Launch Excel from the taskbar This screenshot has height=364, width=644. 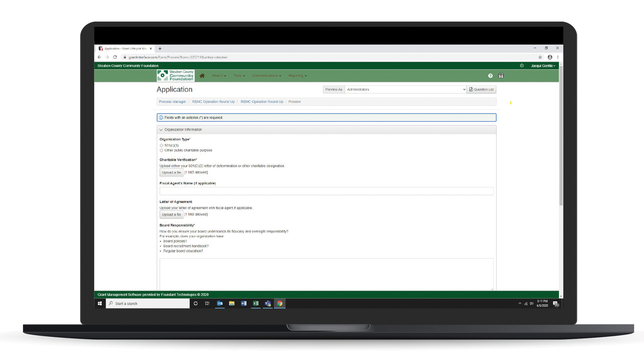256,303
